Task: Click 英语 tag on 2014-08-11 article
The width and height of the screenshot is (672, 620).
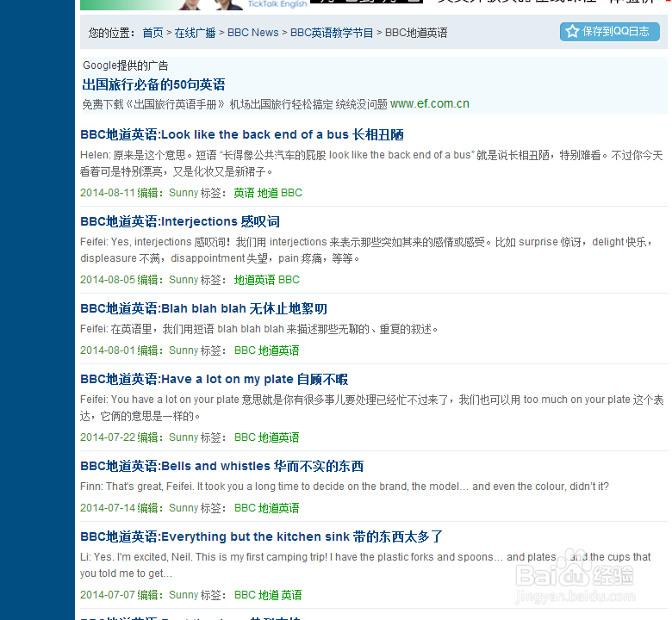Action: coord(245,193)
